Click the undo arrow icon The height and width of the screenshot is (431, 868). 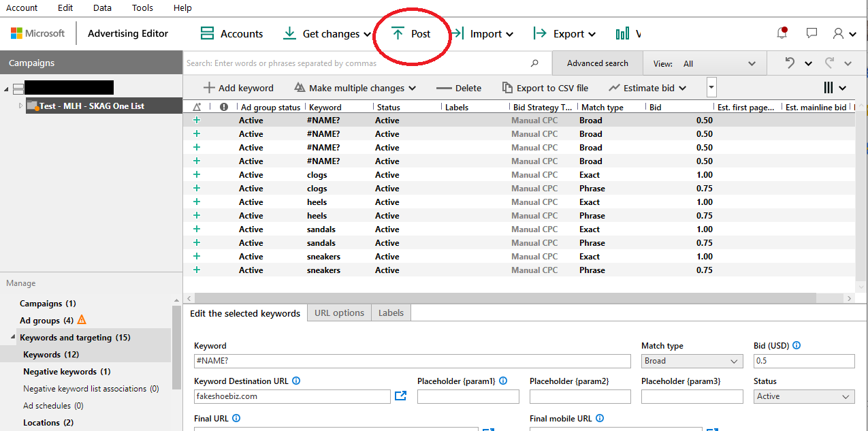(790, 63)
